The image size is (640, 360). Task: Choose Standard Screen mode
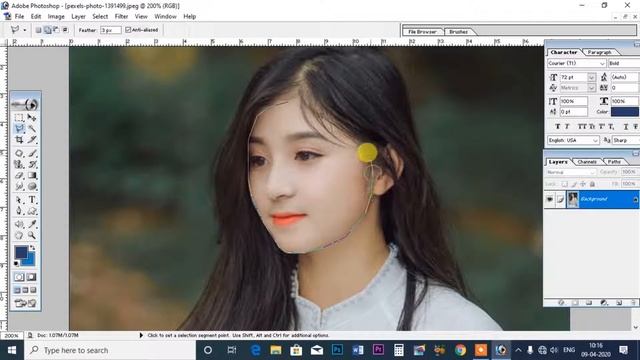tap(17, 290)
